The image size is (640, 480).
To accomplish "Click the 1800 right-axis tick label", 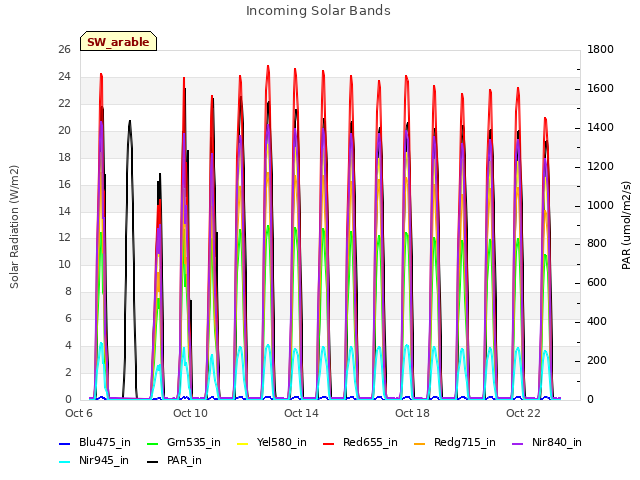I will [600, 49].
